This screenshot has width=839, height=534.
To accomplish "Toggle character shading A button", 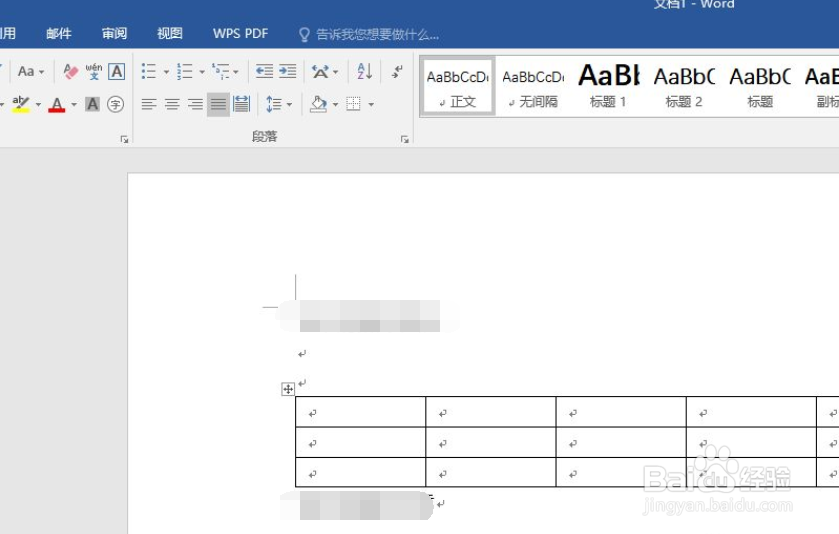I will (x=93, y=104).
